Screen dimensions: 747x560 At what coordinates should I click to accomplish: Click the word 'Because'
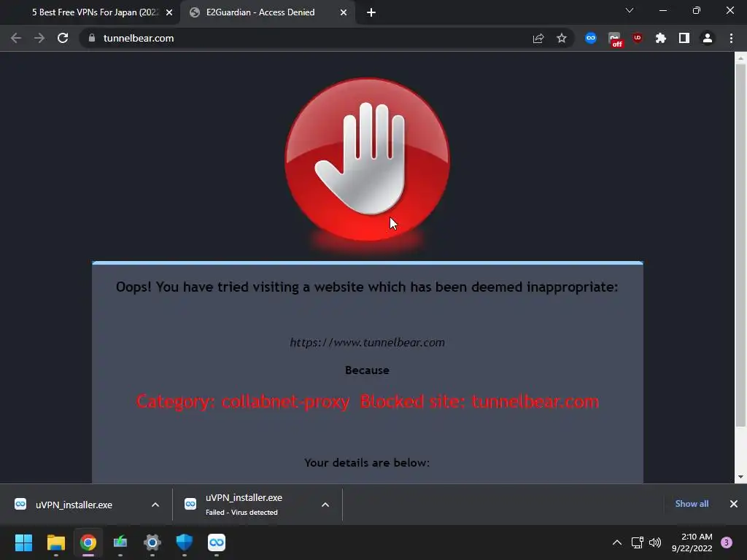(x=368, y=370)
